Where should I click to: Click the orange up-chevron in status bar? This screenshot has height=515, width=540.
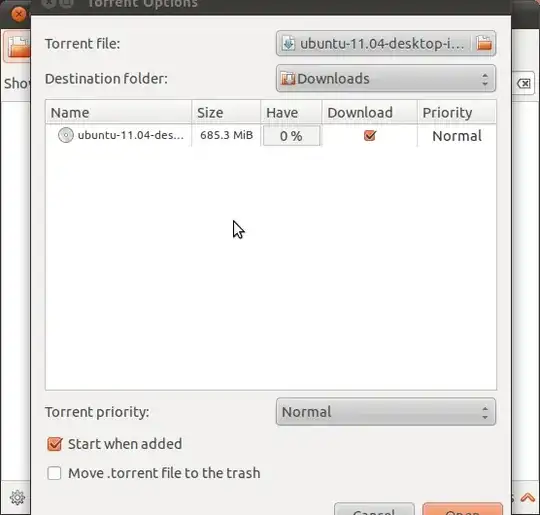tap(528, 498)
